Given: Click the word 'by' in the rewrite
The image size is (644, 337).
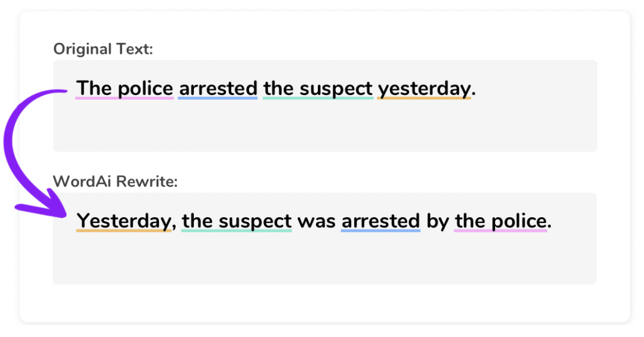Looking at the screenshot, I should coord(438,222).
